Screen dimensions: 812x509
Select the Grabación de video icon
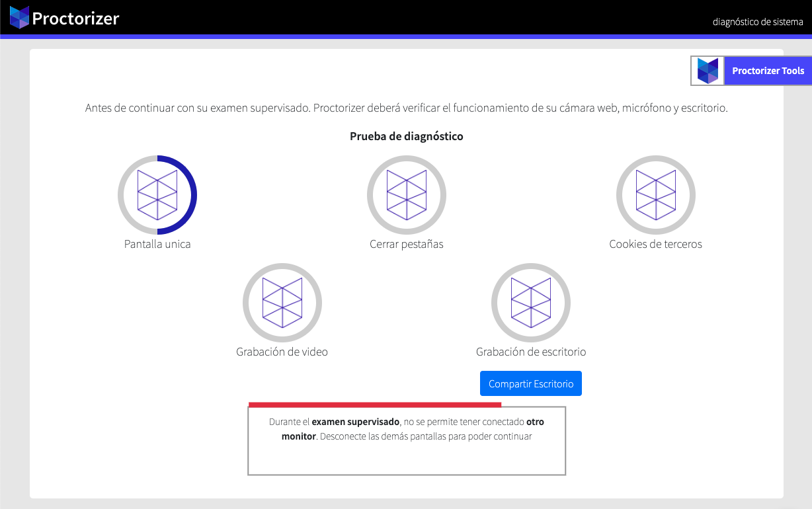tap(282, 302)
